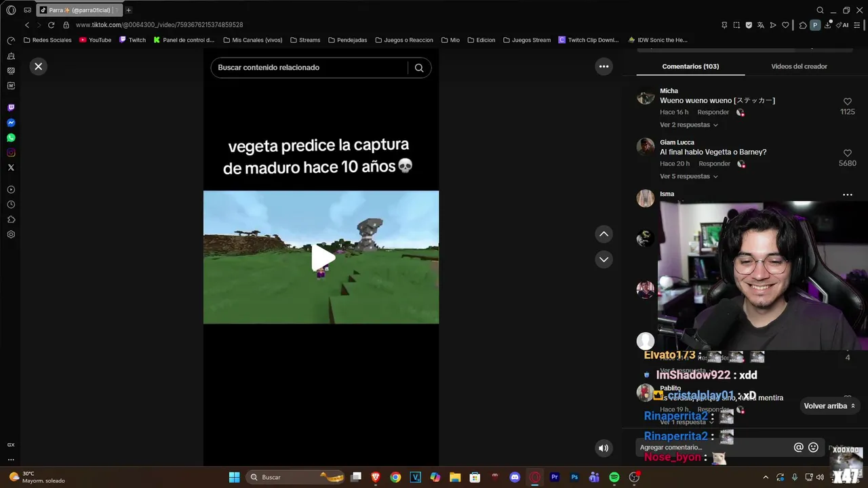This screenshot has width=868, height=488.
Task: Open X (Twitter) sidebar icon
Action: click(x=11, y=167)
